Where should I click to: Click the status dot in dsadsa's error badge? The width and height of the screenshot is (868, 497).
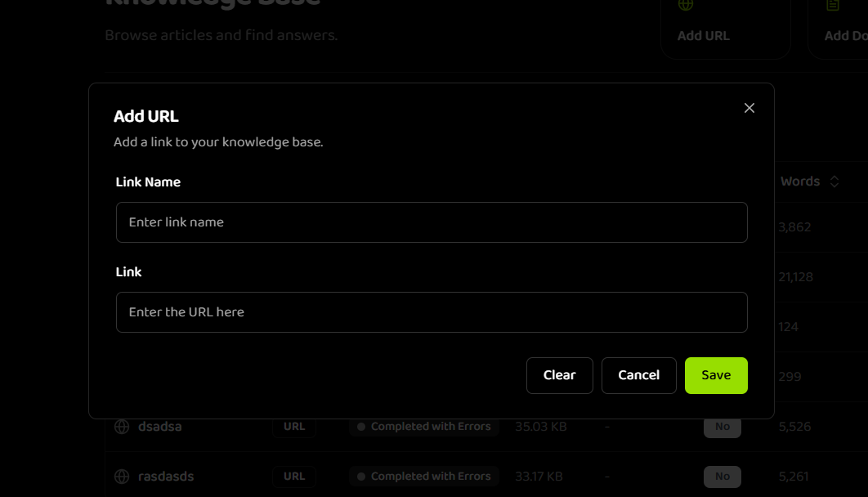(x=360, y=426)
